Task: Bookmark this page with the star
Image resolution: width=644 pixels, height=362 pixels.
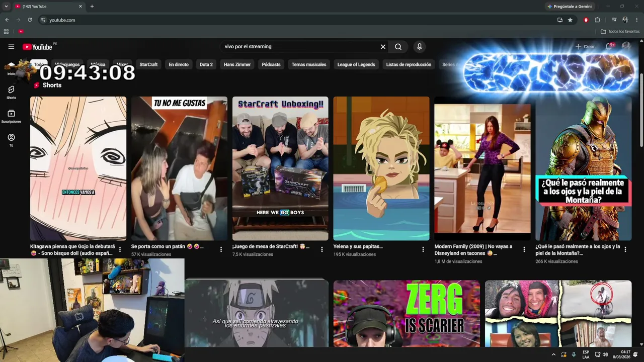Action: pyautogui.click(x=570, y=20)
